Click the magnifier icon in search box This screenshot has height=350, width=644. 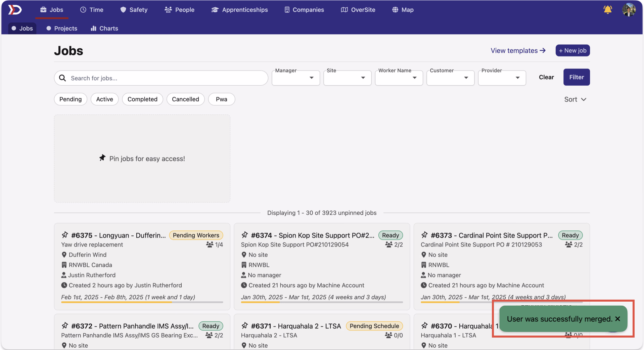tap(62, 78)
